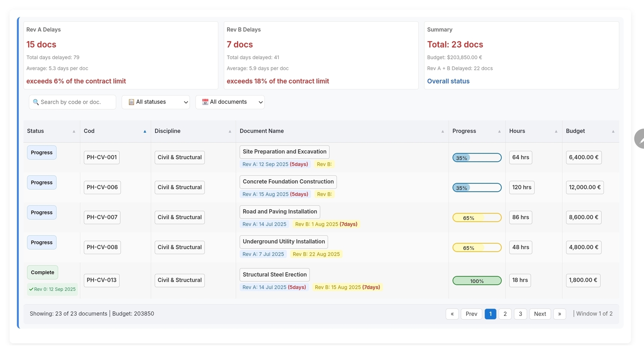Click Rev A: 7 Jul 2025 tag
The width and height of the screenshot is (644, 350).
pos(263,254)
